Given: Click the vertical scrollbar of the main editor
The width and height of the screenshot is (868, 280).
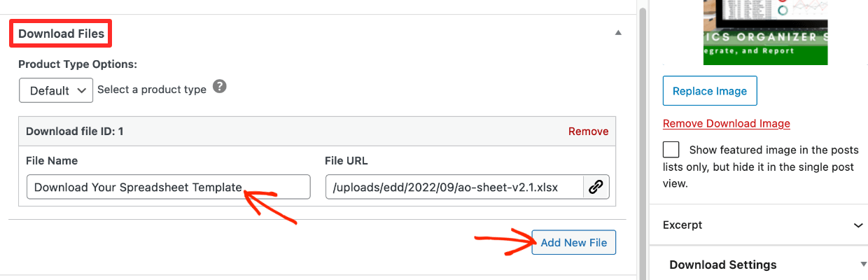Looking at the screenshot, I should (641, 140).
